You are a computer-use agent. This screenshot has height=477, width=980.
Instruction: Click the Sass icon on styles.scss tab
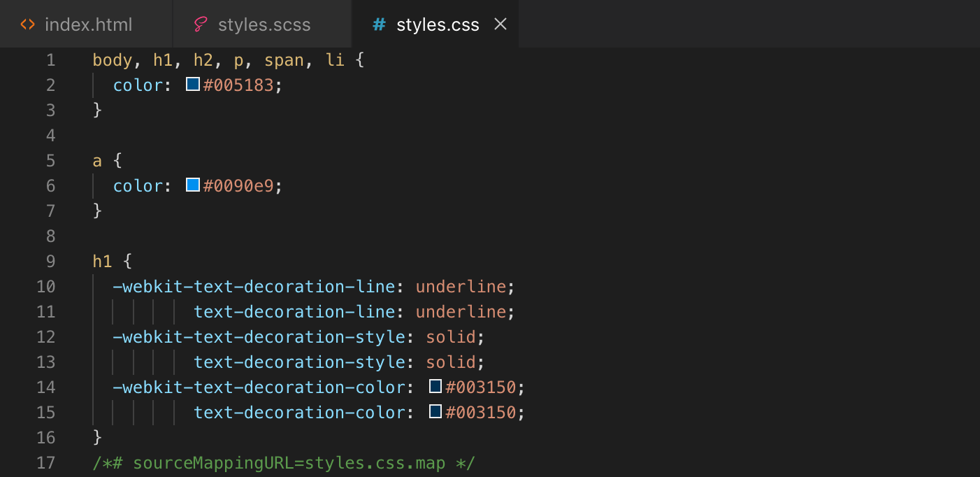click(201, 24)
